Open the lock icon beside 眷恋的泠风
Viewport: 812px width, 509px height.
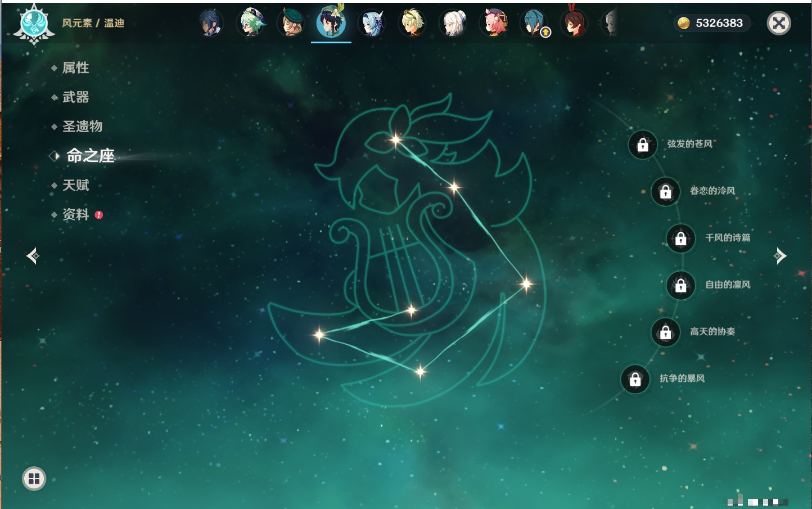pos(666,192)
